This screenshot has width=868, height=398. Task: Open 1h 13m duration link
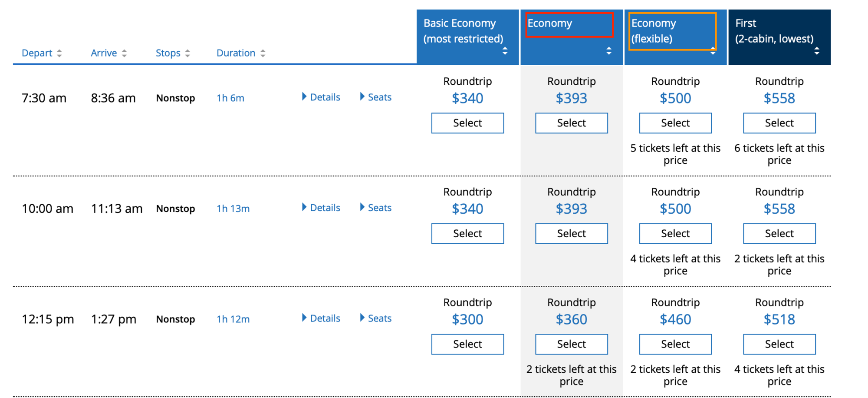click(233, 209)
